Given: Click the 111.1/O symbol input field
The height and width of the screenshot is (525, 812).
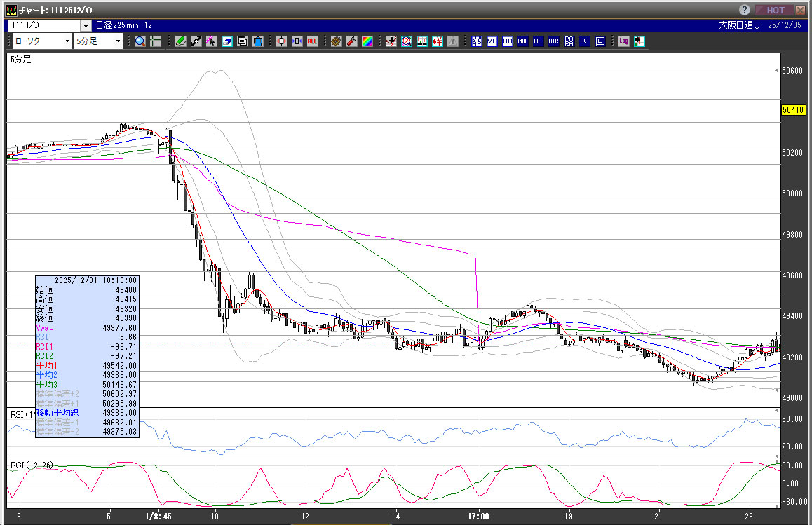Looking at the screenshot, I should (42, 25).
